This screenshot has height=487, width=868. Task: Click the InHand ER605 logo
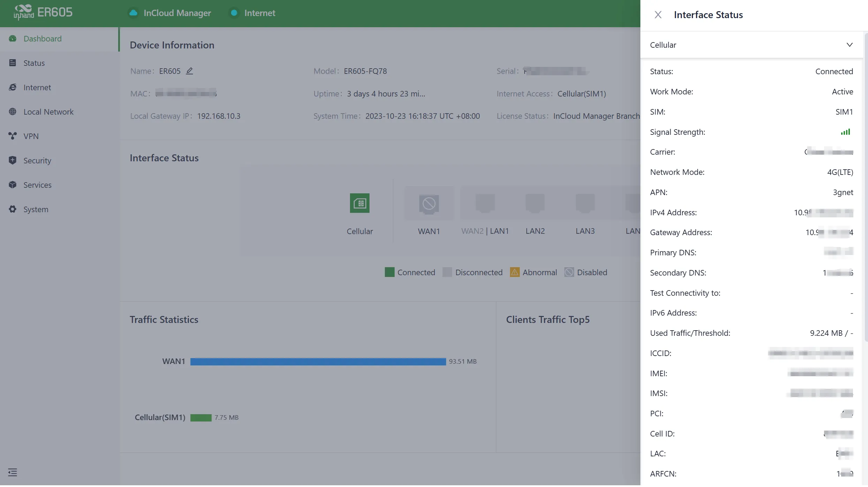click(x=43, y=13)
